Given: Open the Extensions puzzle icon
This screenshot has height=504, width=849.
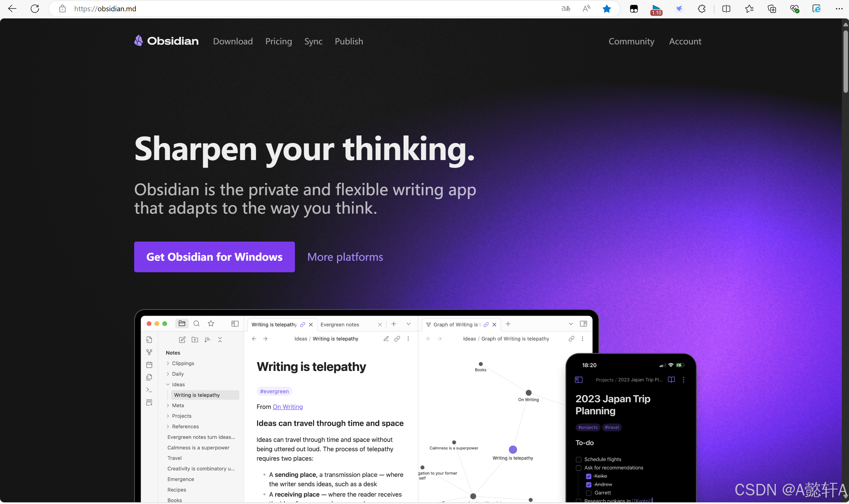Looking at the screenshot, I should click(702, 9).
